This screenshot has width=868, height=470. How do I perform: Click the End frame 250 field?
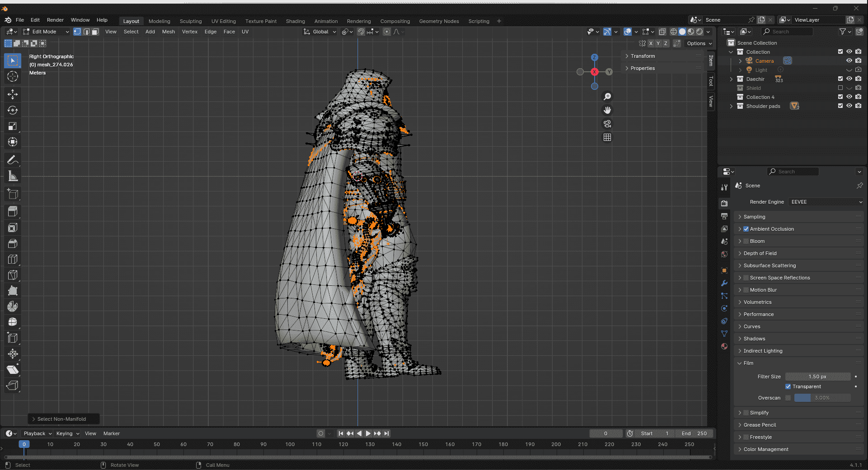pos(694,433)
